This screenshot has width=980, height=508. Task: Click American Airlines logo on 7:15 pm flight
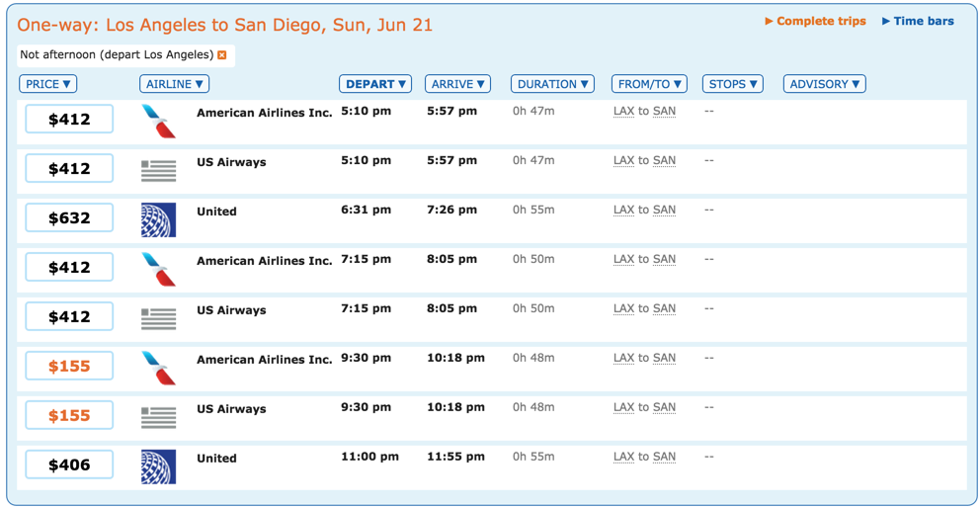click(158, 269)
